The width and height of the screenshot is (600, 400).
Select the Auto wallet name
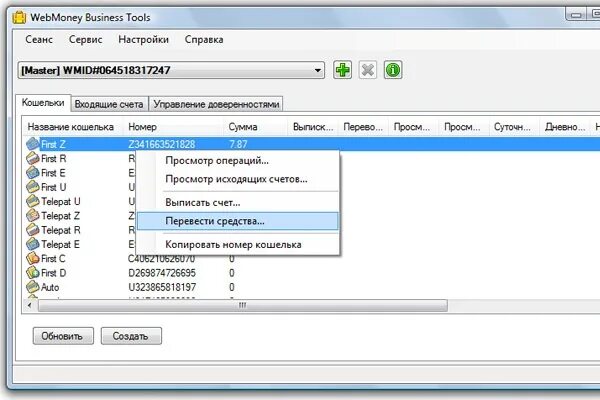50,287
